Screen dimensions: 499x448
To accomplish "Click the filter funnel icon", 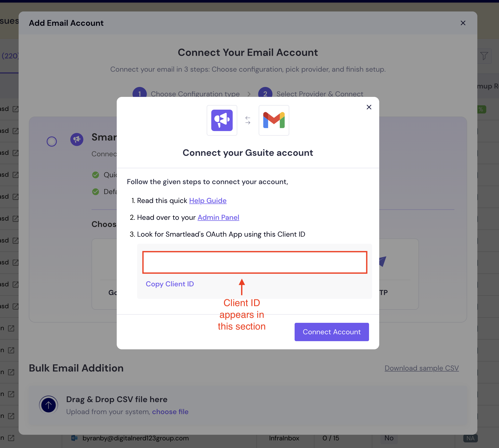I will (x=484, y=56).
